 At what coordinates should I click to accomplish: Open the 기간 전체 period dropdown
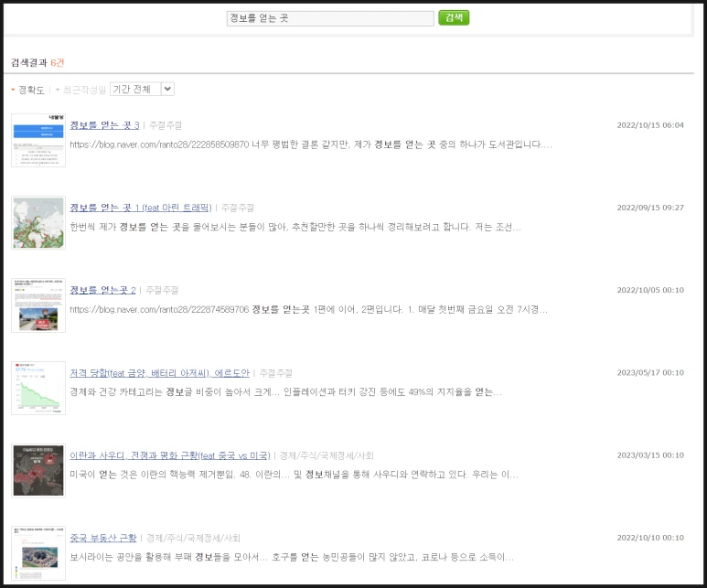point(142,90)
